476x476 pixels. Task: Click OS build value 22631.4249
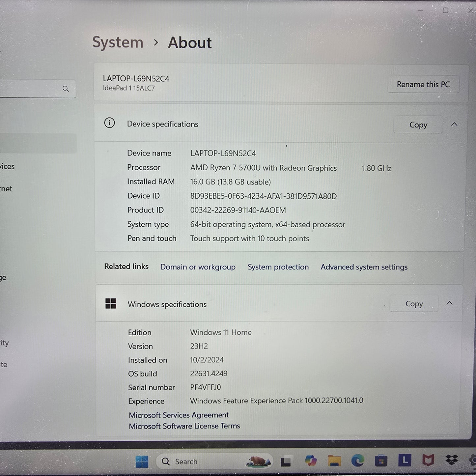point(209,374)
